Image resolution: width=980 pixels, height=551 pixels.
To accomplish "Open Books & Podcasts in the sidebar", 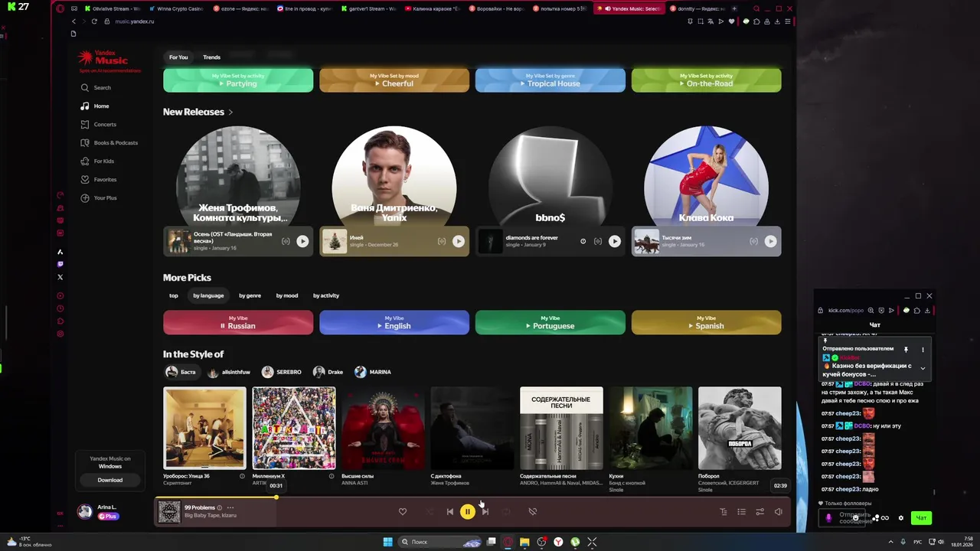I will (109, 142).
